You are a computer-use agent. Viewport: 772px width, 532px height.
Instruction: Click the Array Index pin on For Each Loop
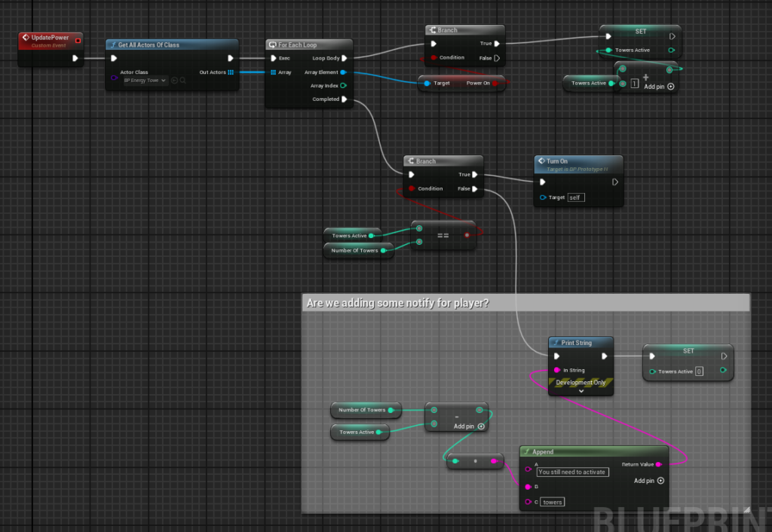(x=344, y=86)
